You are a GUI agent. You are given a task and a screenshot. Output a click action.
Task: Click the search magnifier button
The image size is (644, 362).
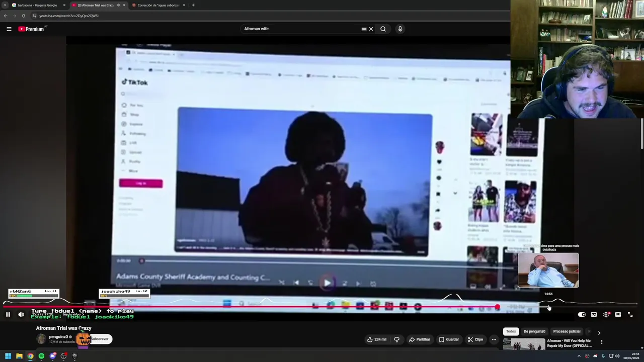pyautogui.click(x=383, y=29)
